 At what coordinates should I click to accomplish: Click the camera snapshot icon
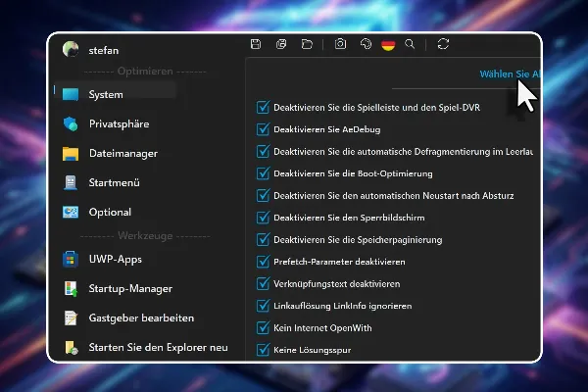(x=340, y=44)
